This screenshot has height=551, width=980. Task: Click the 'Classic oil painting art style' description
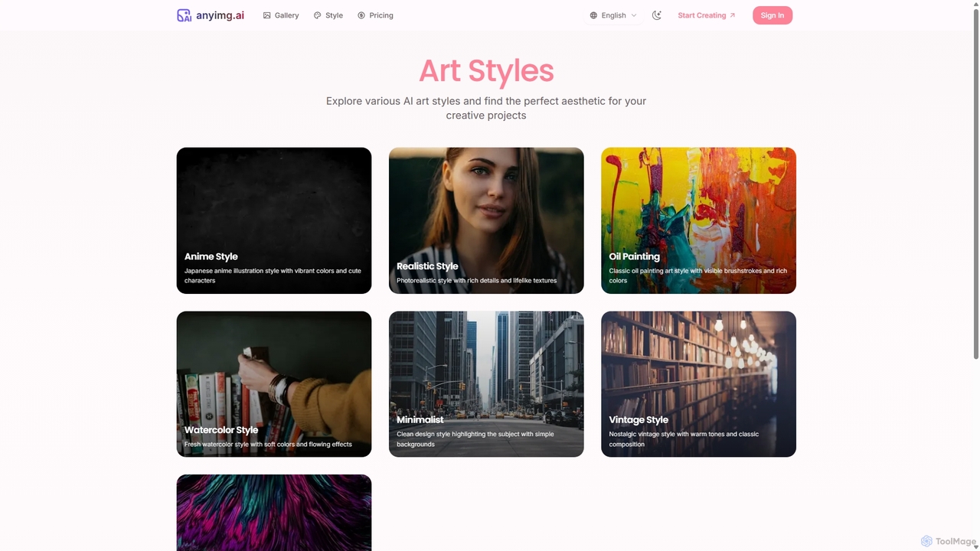(x=697, y=275)
